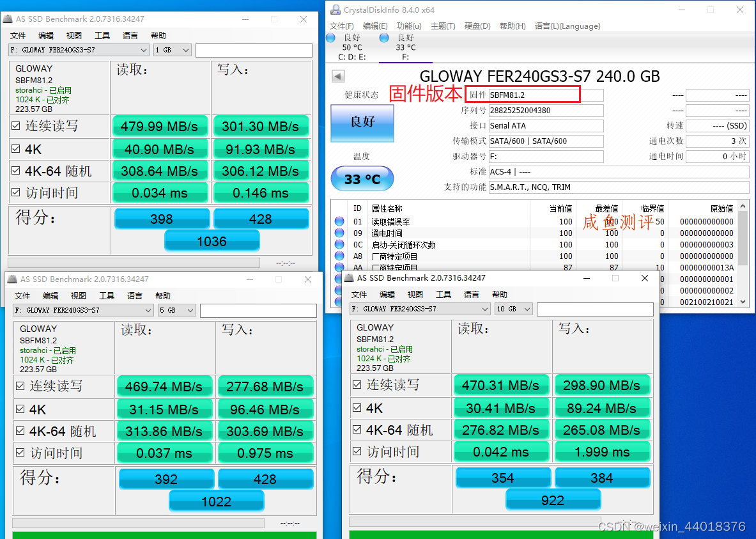
Task: Click the serial number field 28825252004380
Action: tap(546, 111)
